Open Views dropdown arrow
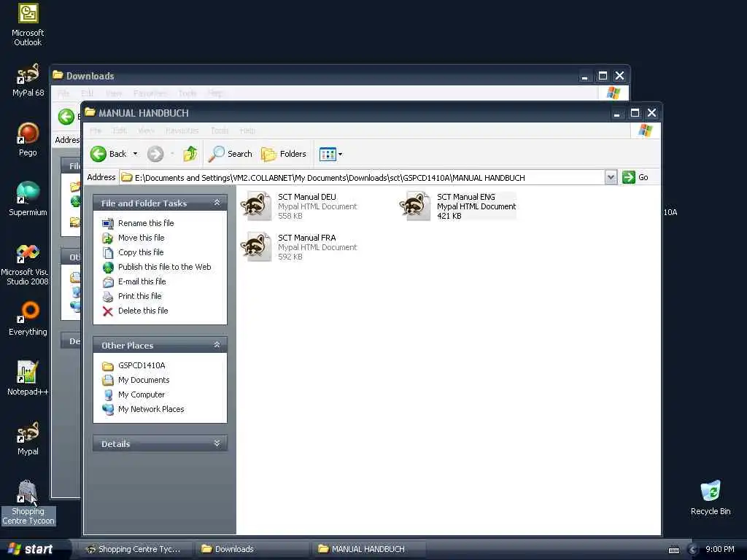 point(340,155)
